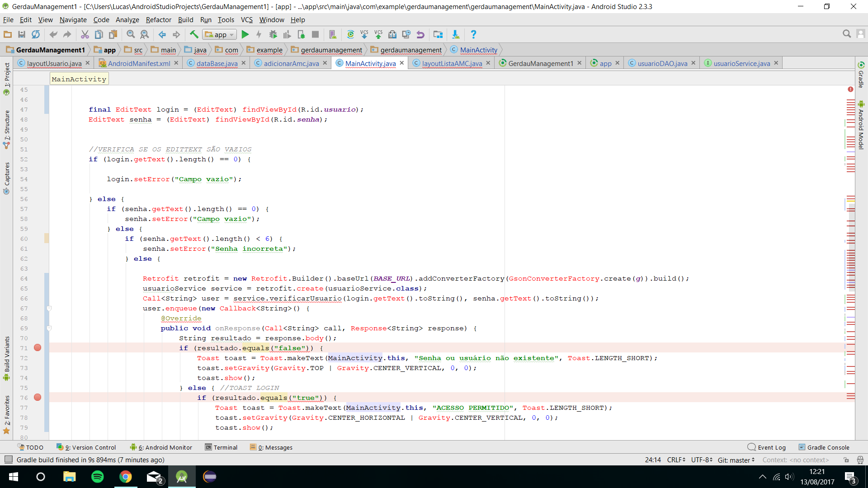This screenshot has width=868, height=488.
Task: Click VCS Update Project icon
Action: [364, 34]
